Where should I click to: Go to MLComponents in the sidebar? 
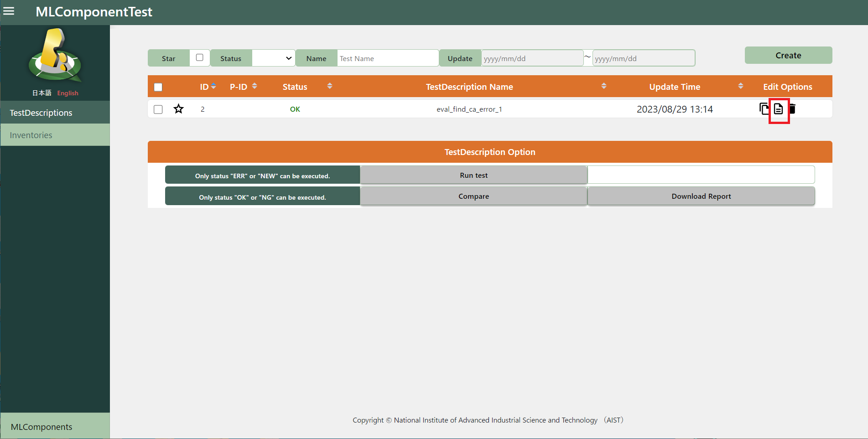(42, 427)
